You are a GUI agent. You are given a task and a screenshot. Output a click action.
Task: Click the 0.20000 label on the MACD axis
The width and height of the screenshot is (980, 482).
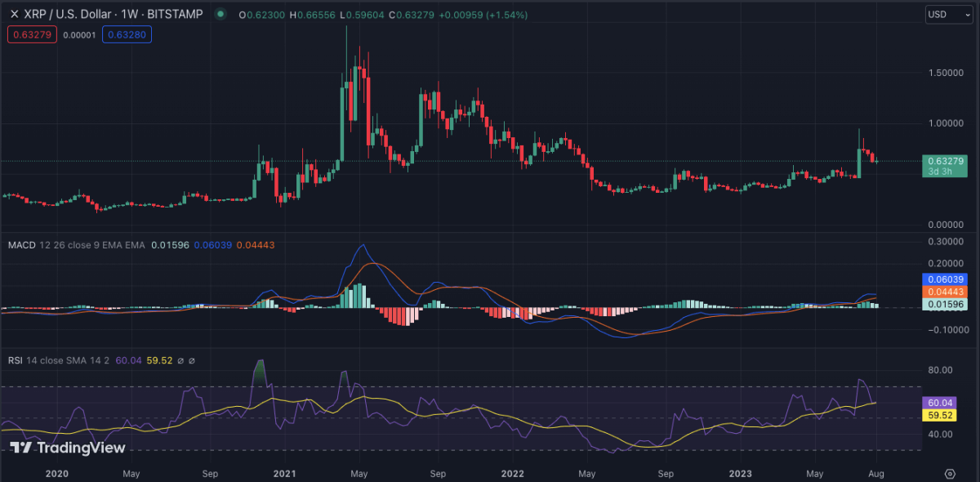(946, 264)
